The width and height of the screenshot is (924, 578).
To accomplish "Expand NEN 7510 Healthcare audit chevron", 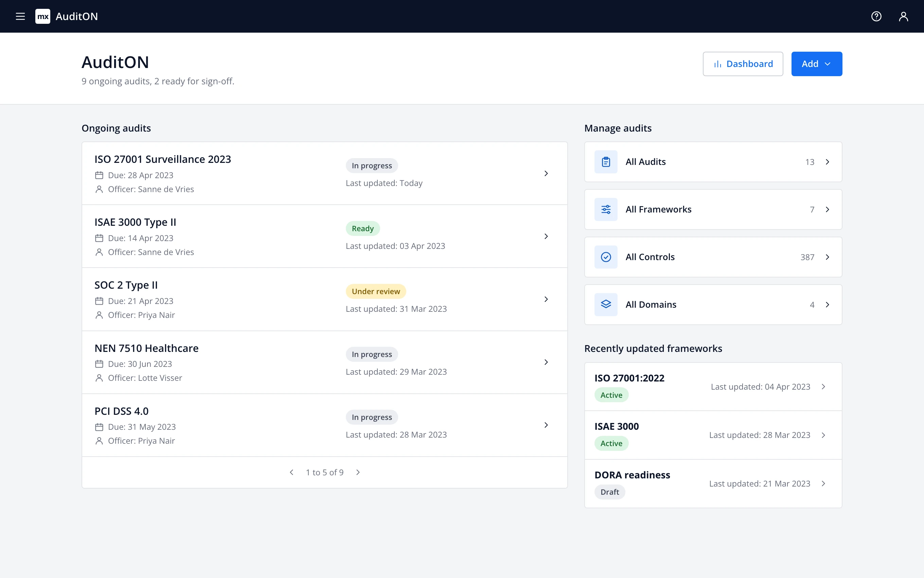I will pos(546,362).
